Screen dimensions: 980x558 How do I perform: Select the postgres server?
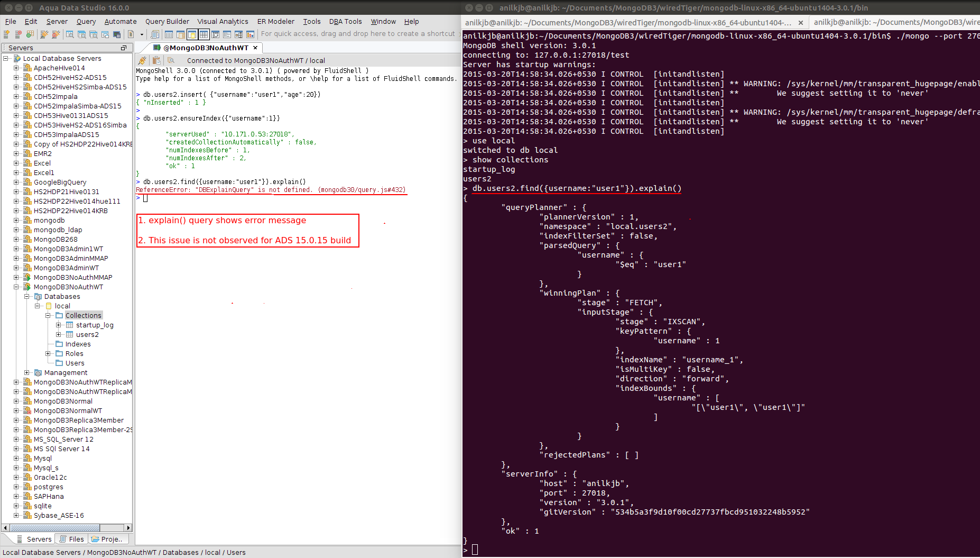click(x=48, y=487)
